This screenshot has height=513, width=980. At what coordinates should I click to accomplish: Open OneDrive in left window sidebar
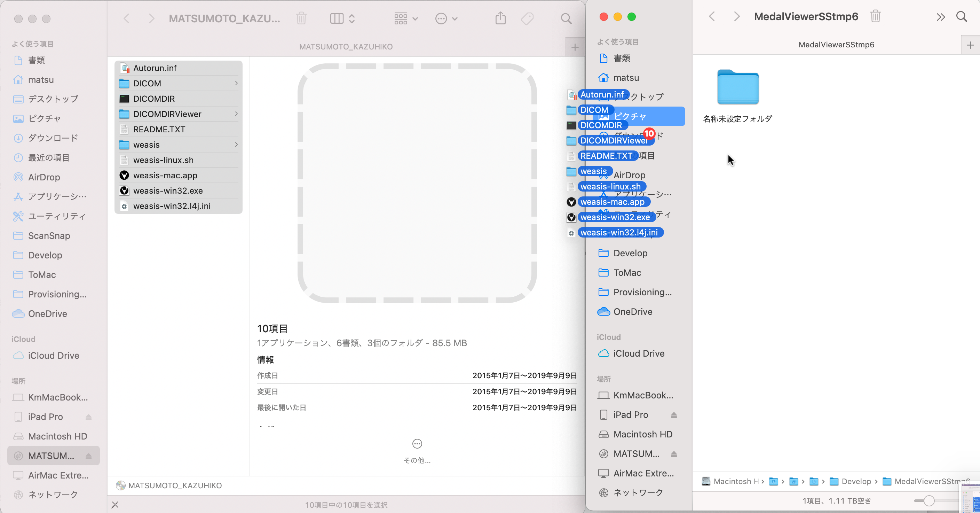[54, 313]
